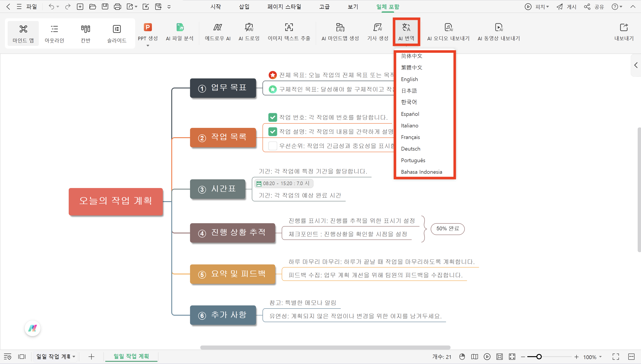Expand the zoom 100% dropdown
641x364 pixels.
[600, 357]
